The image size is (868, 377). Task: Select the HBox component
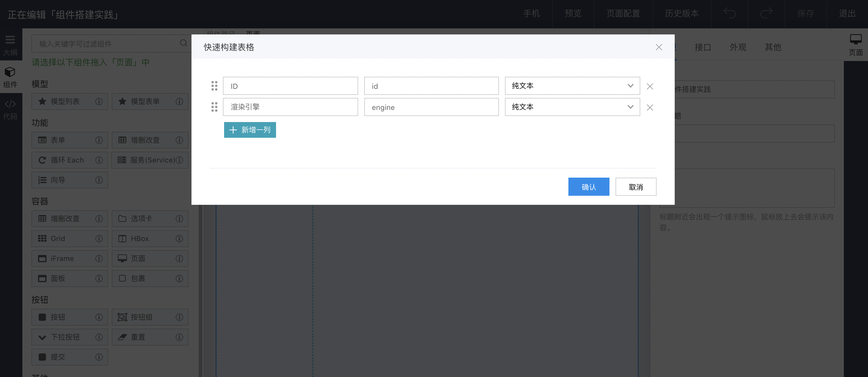click(x=150, y=239)
